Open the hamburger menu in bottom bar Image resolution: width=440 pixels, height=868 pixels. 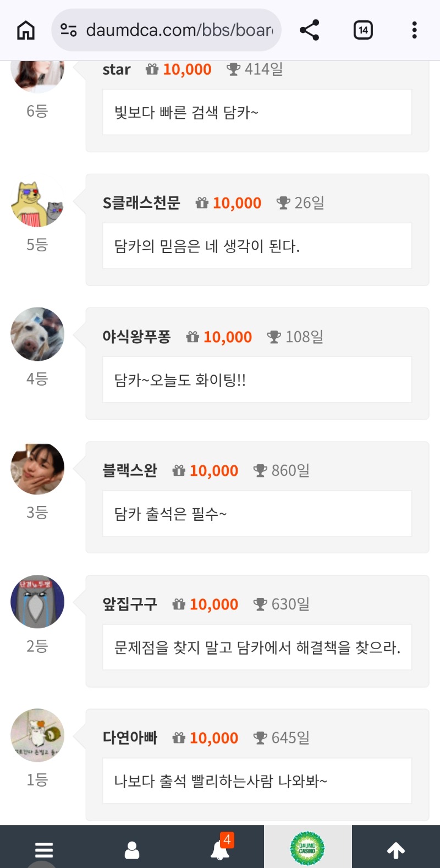click(44, 850)
